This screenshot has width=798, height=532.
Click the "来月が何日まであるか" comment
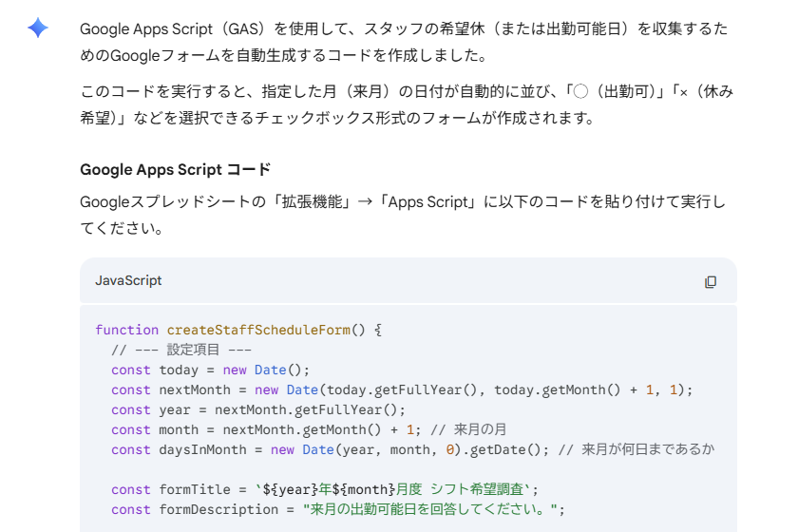(x=648, y=449)
